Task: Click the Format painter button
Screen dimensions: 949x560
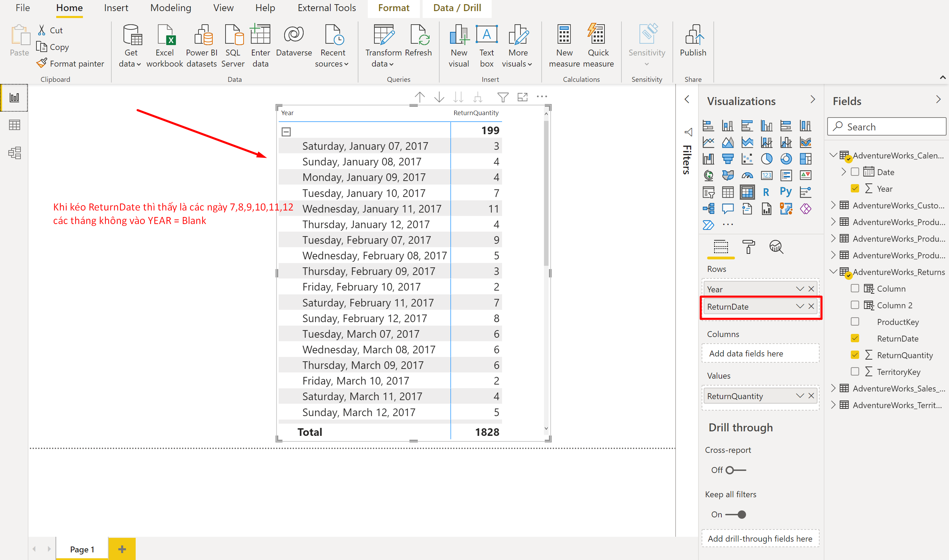Action: (70, 63)
